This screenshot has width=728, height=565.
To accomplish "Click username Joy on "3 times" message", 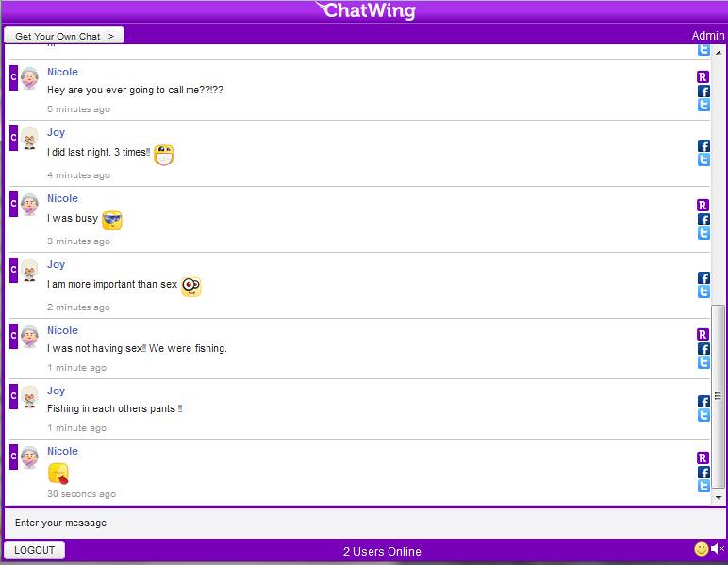I will (x=56, y=132).
